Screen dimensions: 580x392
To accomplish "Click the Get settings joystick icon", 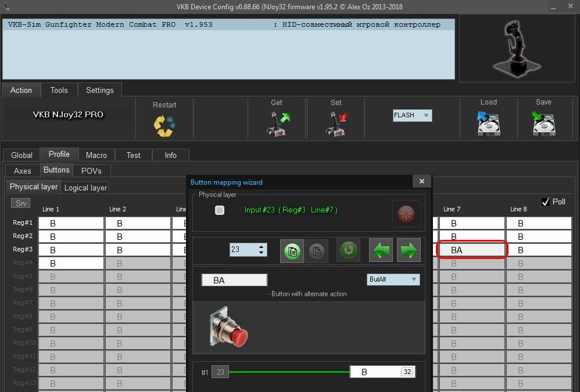I will pos(278,124).
